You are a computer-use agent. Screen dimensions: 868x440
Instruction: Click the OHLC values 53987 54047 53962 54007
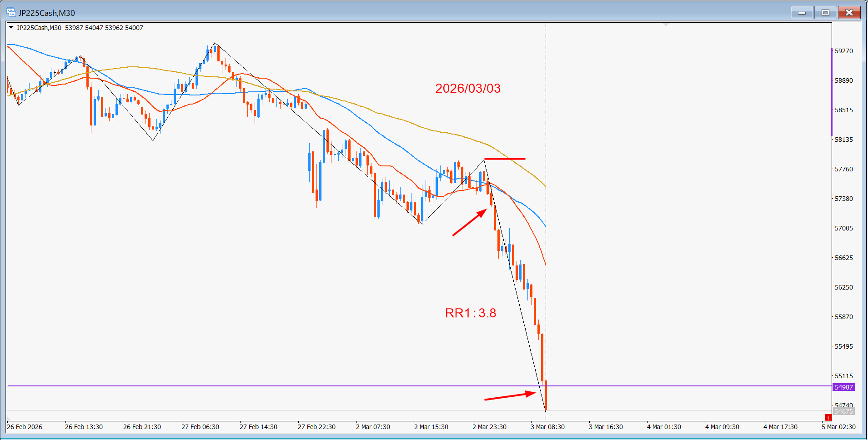pyautogui.click(x=104, y=28)
